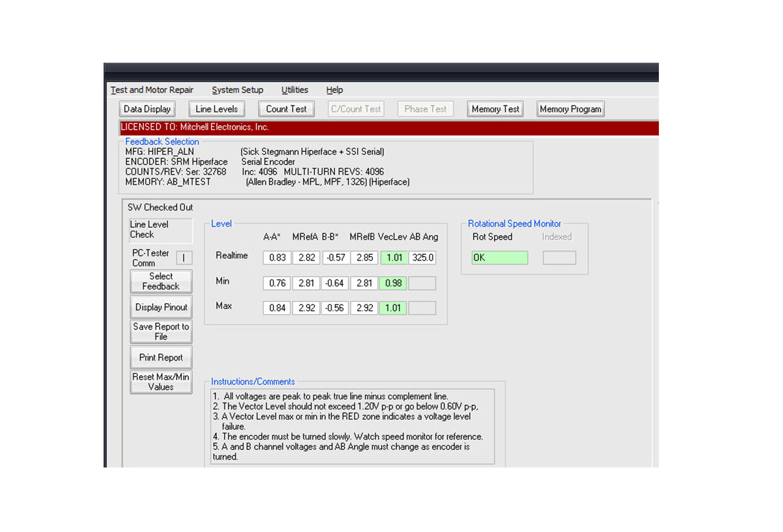Click the LICENSED TO banner text

point(195,127)
